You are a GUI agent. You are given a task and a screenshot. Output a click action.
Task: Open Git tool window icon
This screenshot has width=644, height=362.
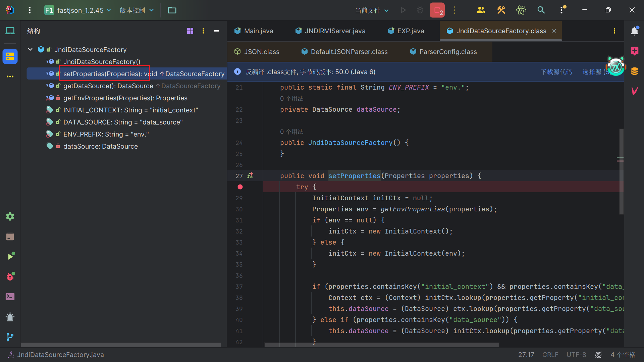click(10, 337)
